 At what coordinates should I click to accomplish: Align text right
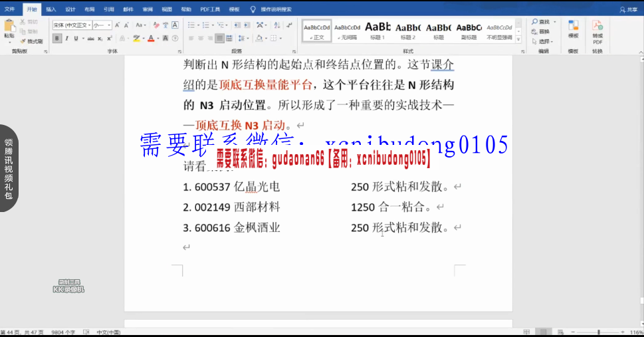tap(210, 39)
